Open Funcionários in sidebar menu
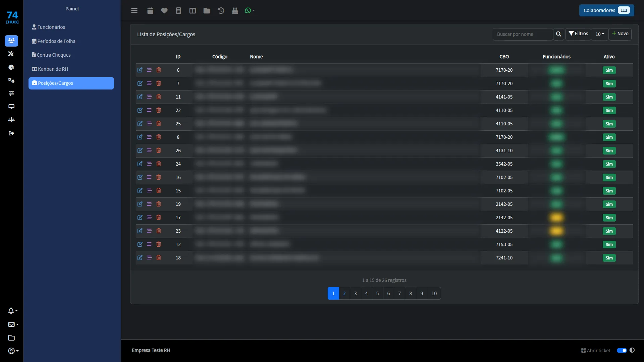Screen dimensions: 644x362 (x=48, y=27)
